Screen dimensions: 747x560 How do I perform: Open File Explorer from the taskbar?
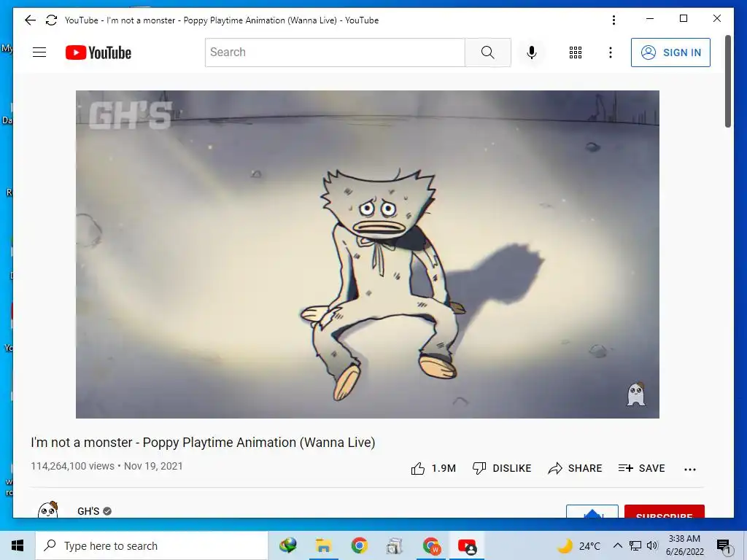pos(323,545)
